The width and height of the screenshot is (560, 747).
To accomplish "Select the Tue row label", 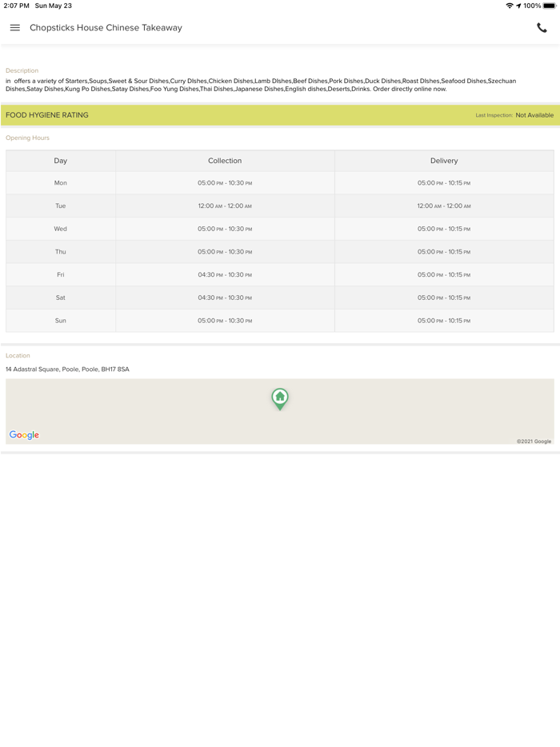I will point(61,206).
